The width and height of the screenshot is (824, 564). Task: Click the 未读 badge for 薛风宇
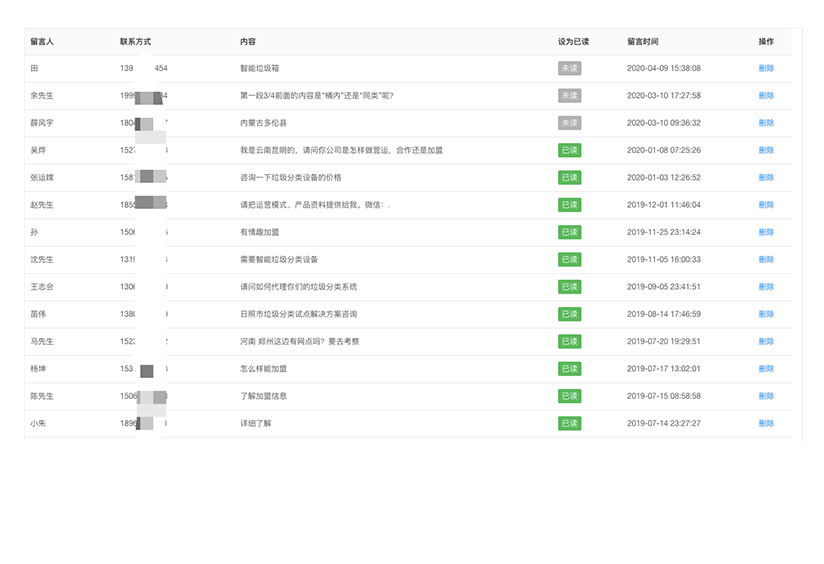[x=569, y=123]
